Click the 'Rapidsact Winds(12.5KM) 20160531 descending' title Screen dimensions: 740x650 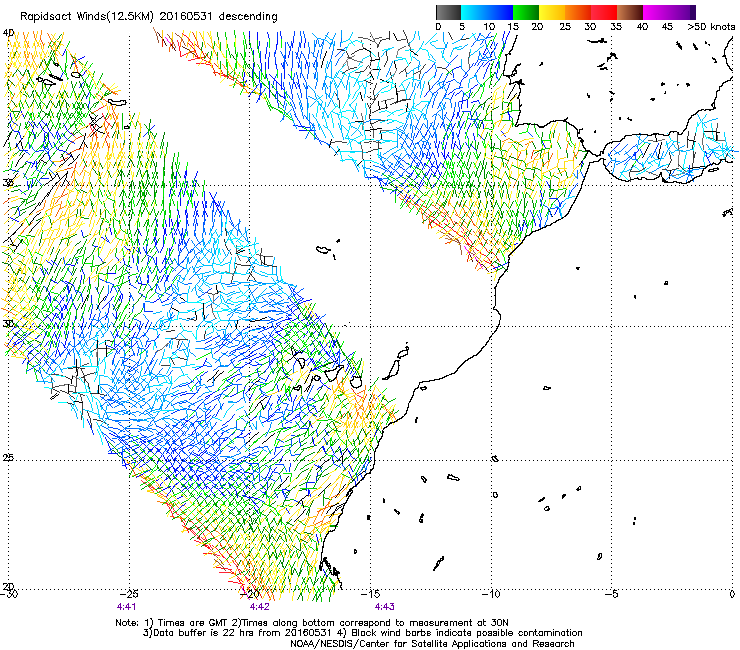(x=149, y=17)
